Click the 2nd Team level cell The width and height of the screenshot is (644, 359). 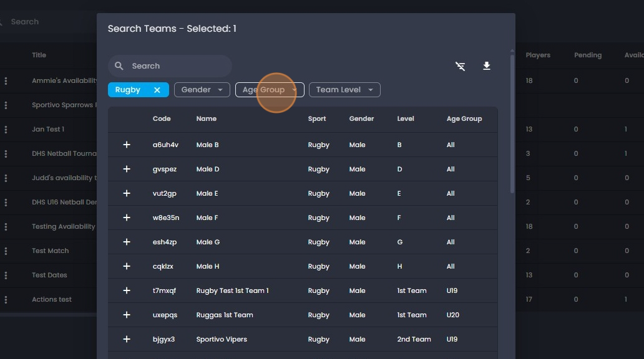pyautogui.click(x=414, y=339)
